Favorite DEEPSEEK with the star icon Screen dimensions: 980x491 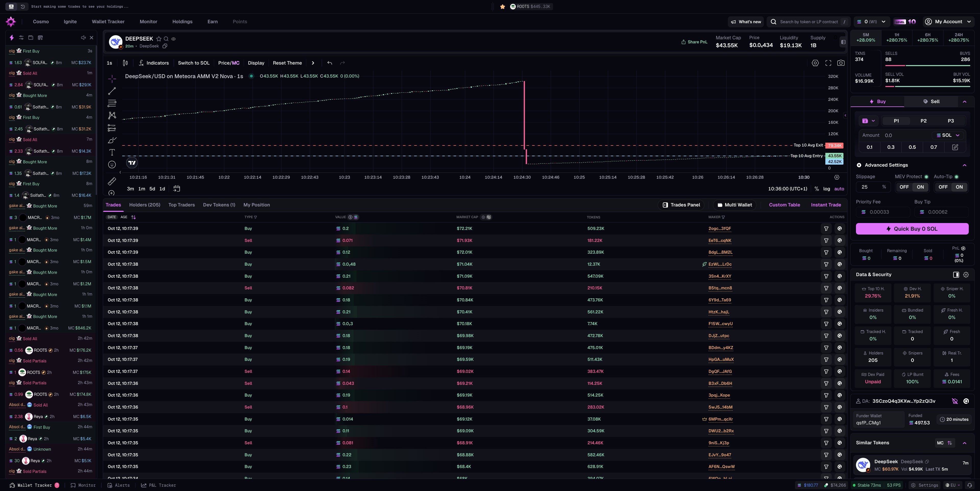pyautogui.click(x=159, y=39)
